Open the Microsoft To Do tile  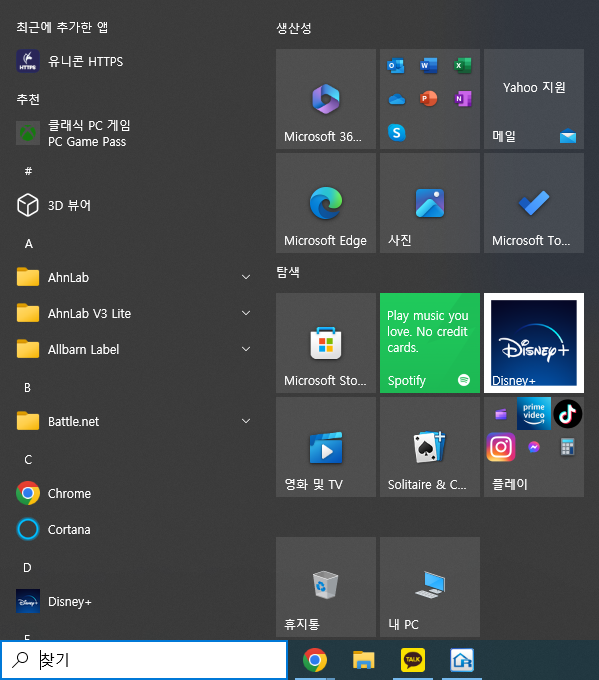(534, 203)
